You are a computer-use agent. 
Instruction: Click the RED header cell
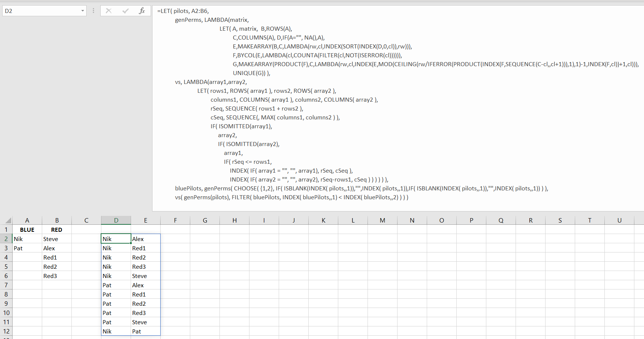pyautogui.click(x=57, y=230)
